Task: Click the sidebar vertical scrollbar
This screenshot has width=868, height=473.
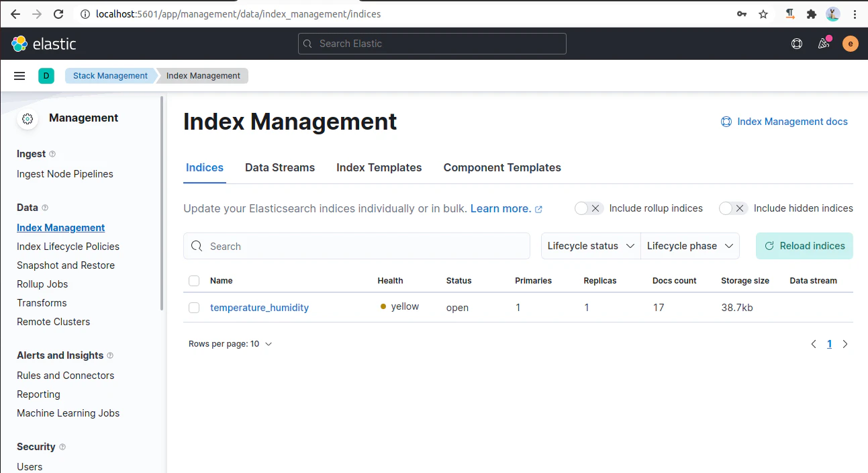Action: click(x=162, y=202)
